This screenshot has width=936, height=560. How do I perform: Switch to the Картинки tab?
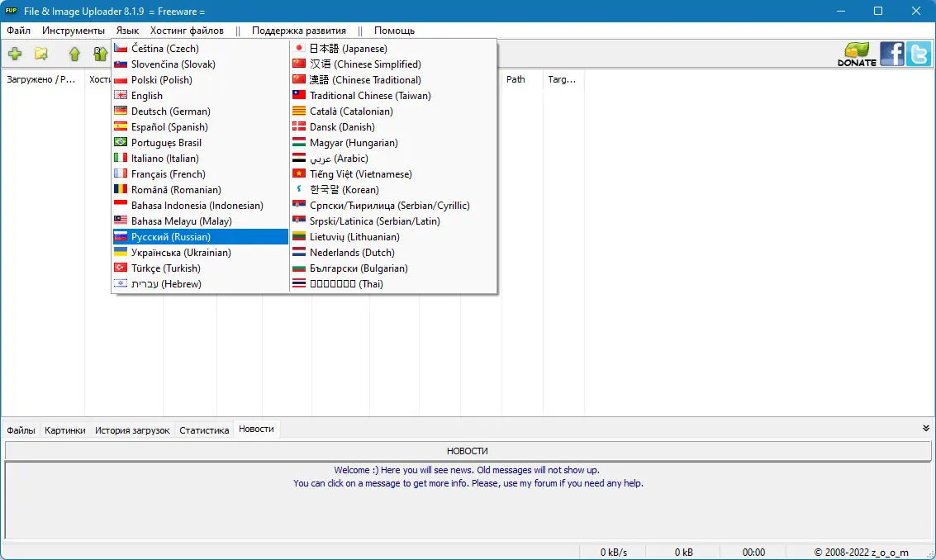65,430
